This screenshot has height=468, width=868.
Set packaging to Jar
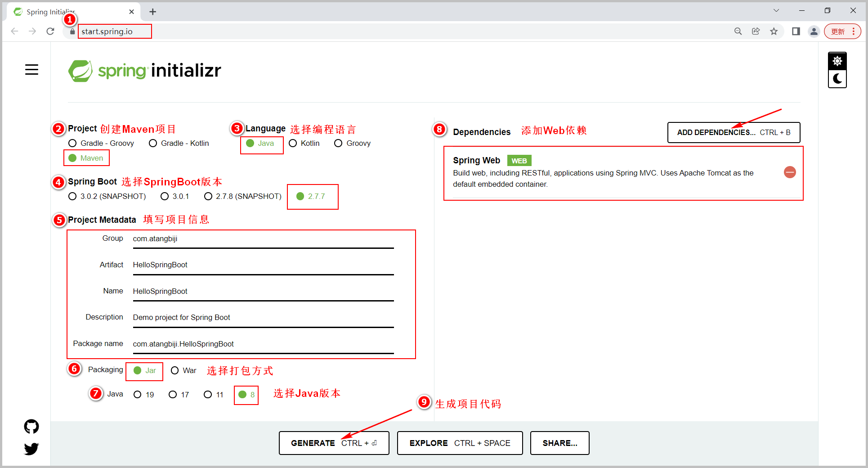tap(145, 370)
